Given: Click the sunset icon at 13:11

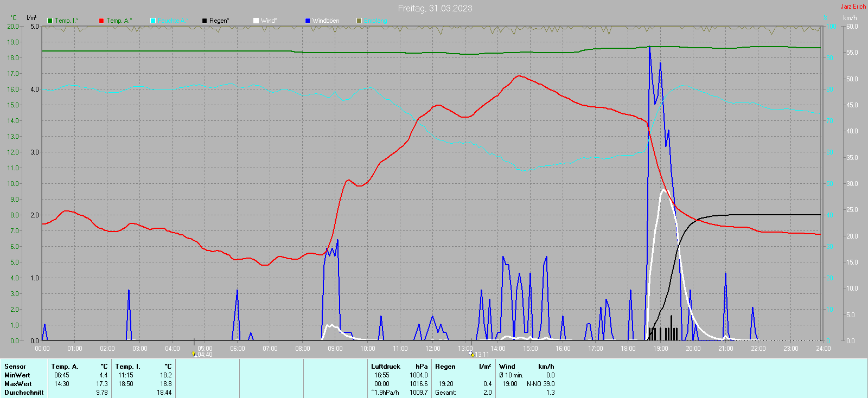Looking at the screenshot, I should tap(471, 354).
